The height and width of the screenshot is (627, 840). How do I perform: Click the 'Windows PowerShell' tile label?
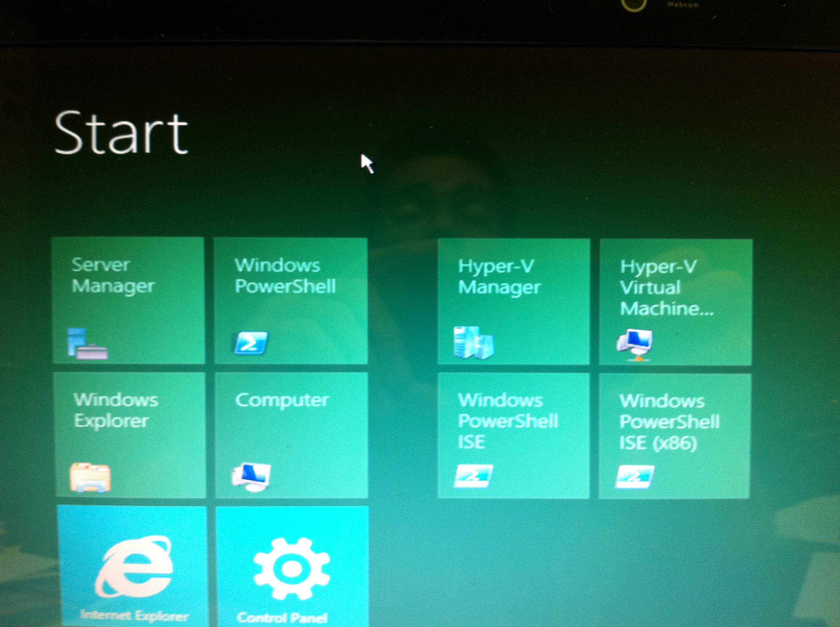pos(285,276)
